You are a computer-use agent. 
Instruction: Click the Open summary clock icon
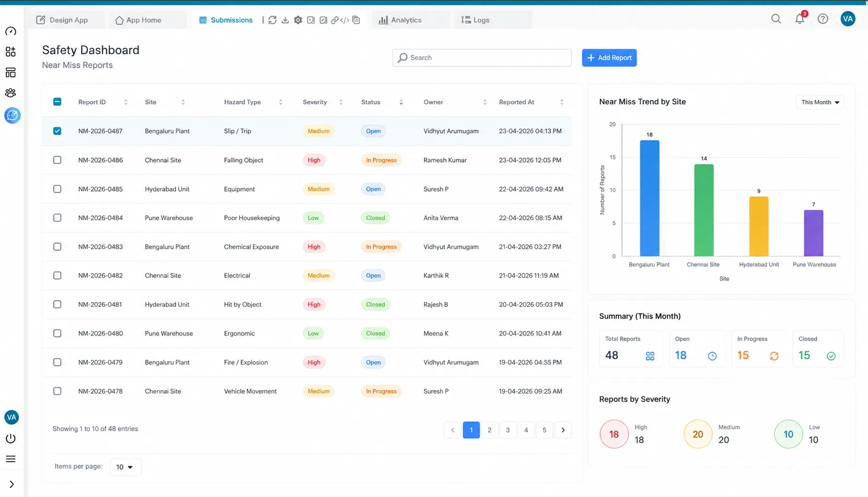(x=712, y=356)
